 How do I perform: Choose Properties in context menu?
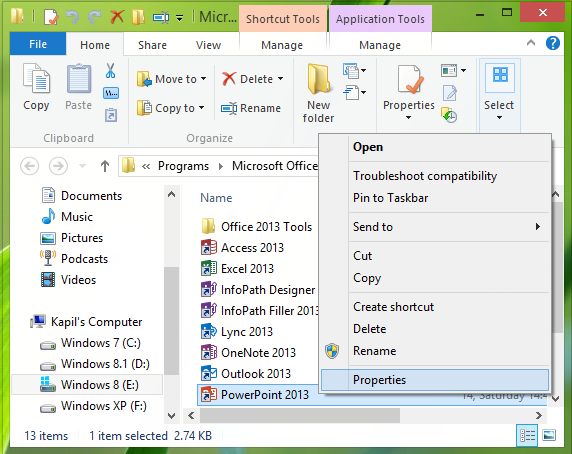(434, 380)
